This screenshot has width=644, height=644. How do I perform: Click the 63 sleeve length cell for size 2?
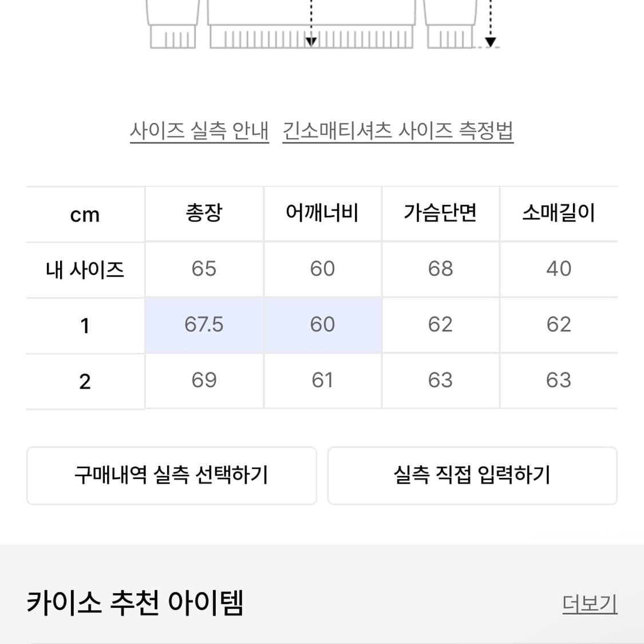tap(559, 381)
